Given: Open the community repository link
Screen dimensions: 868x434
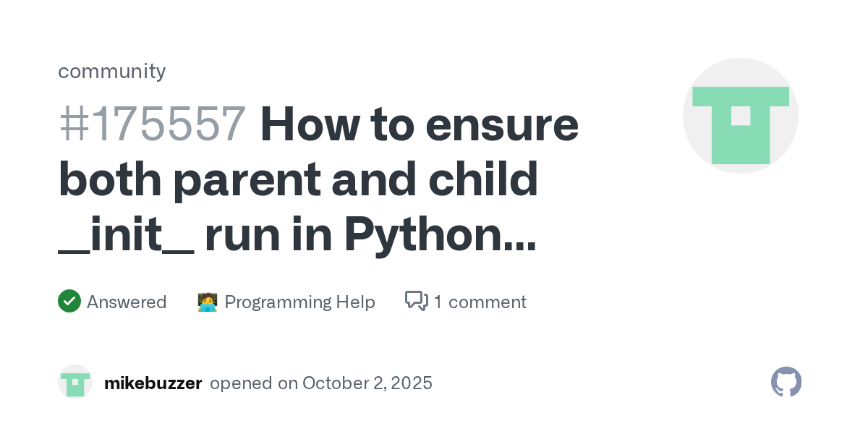Looking at the screenshot, I should click(x=112, y=71).
